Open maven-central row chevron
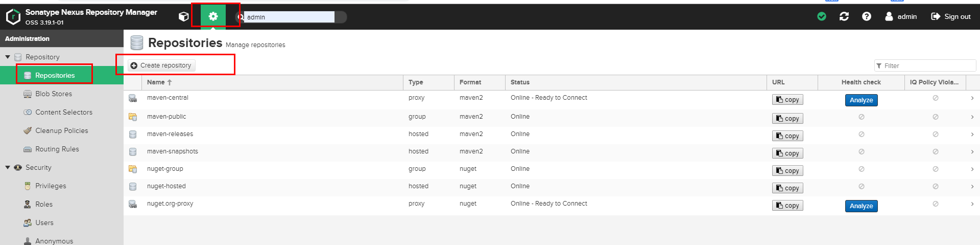 (x=972, y=98)
